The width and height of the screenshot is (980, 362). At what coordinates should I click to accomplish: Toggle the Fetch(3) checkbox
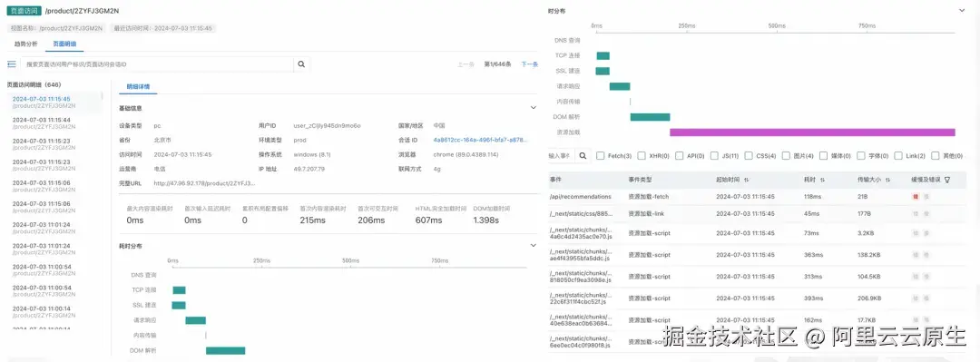[600, 156]
